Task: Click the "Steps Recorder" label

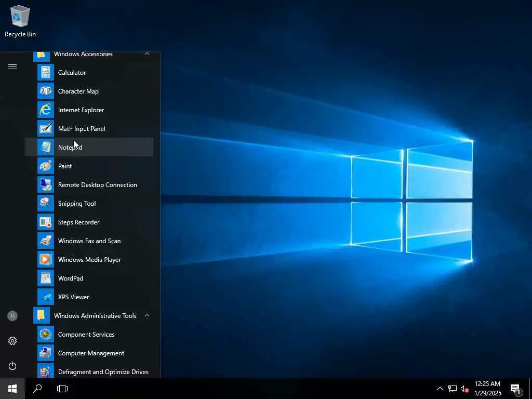Action: click(79, 222)
